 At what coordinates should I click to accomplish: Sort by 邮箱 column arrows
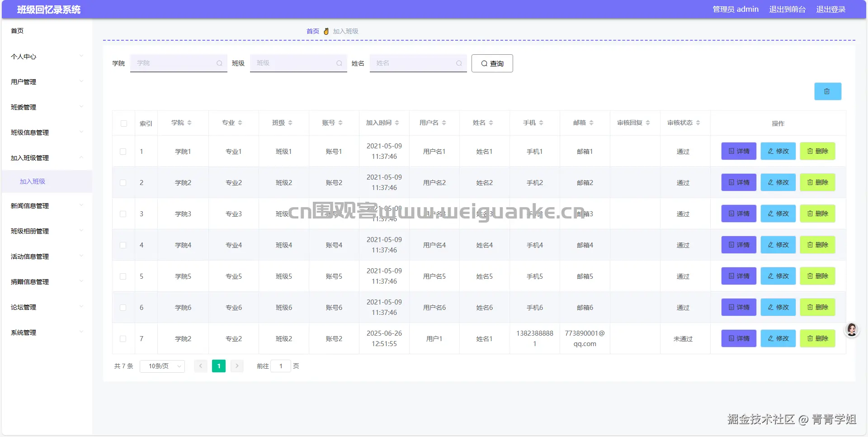591,123
